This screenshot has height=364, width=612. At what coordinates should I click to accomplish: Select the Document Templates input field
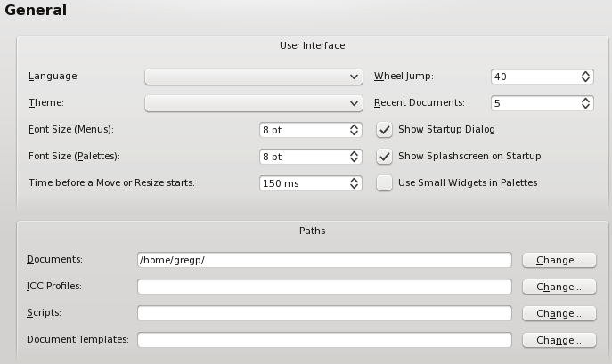click(x=324, y=340)
